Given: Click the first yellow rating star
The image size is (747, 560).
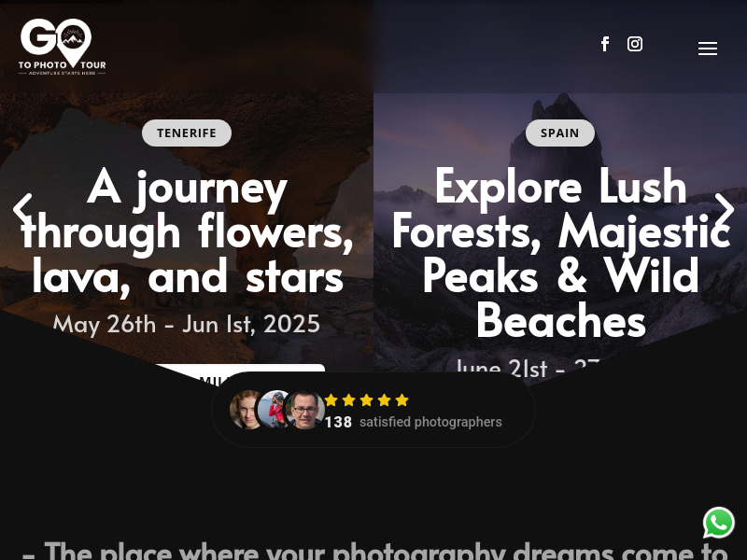Looking at the screenshot, I should click(x=331, y=400).
